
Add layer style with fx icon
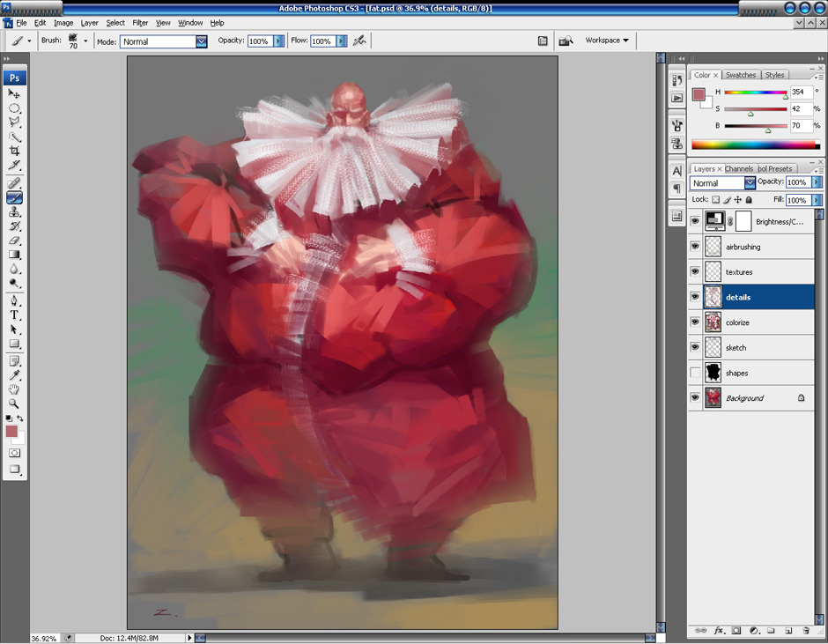click(x=719, y=631)
